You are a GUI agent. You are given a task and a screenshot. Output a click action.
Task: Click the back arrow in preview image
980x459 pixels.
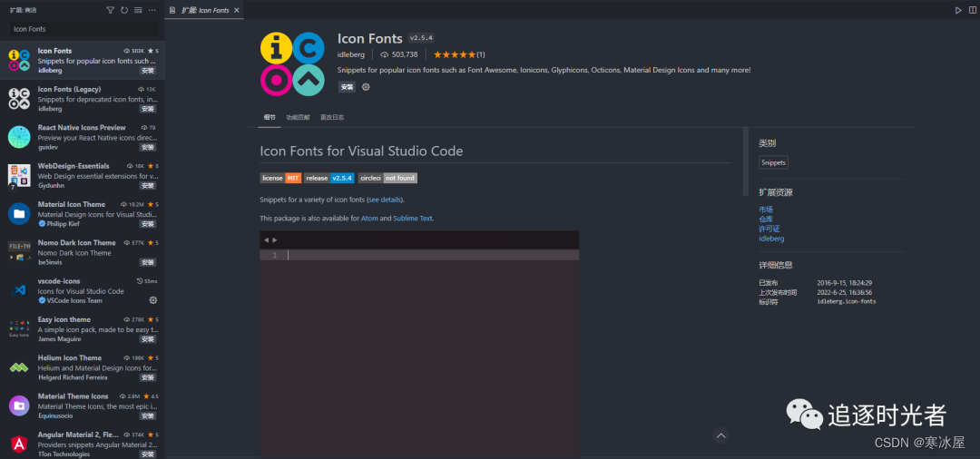click(266, 239)
